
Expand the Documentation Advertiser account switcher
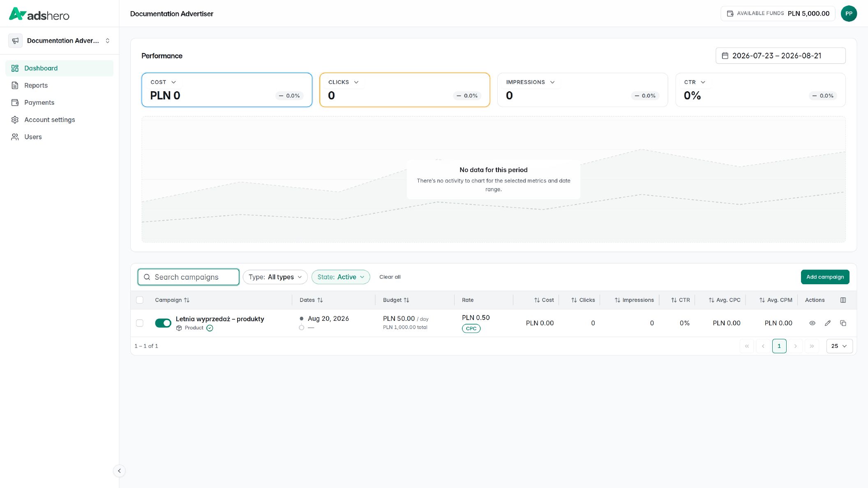pyautogui.click(x=60, y=41)
